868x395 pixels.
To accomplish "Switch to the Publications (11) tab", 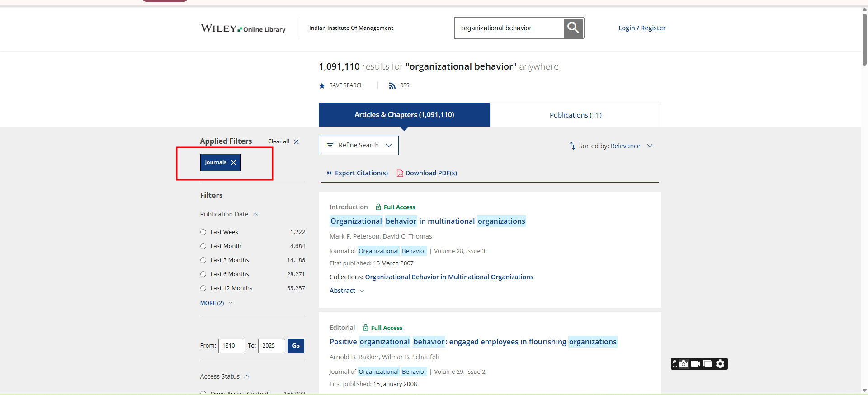I will pyautogui.click(x=575, y=115).
